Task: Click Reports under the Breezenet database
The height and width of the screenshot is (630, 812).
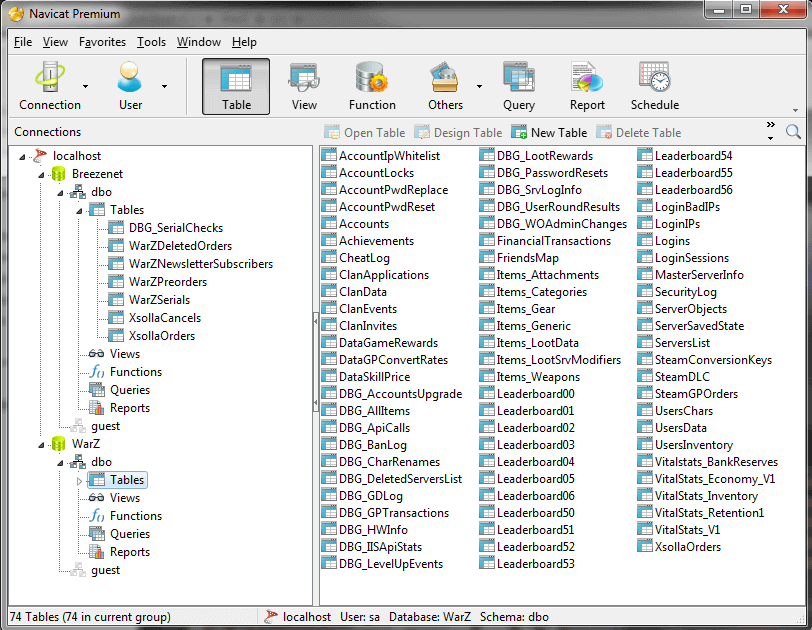Action: (130, 408)
